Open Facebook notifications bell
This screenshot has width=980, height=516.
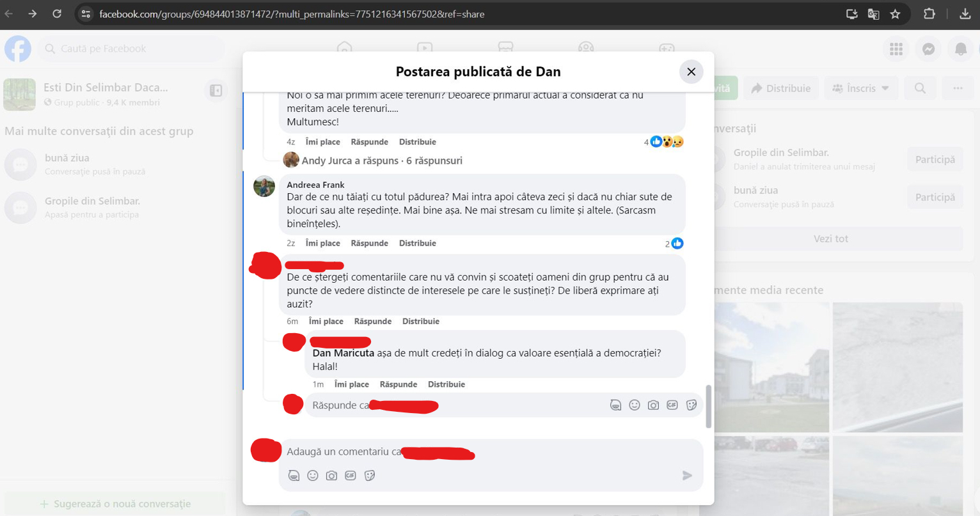click(x=960, y=49)
